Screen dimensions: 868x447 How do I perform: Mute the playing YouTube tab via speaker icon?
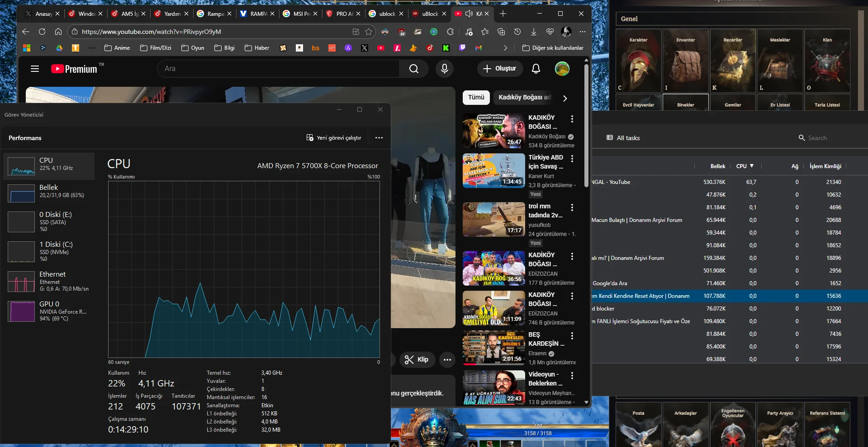tap(469, 14)
